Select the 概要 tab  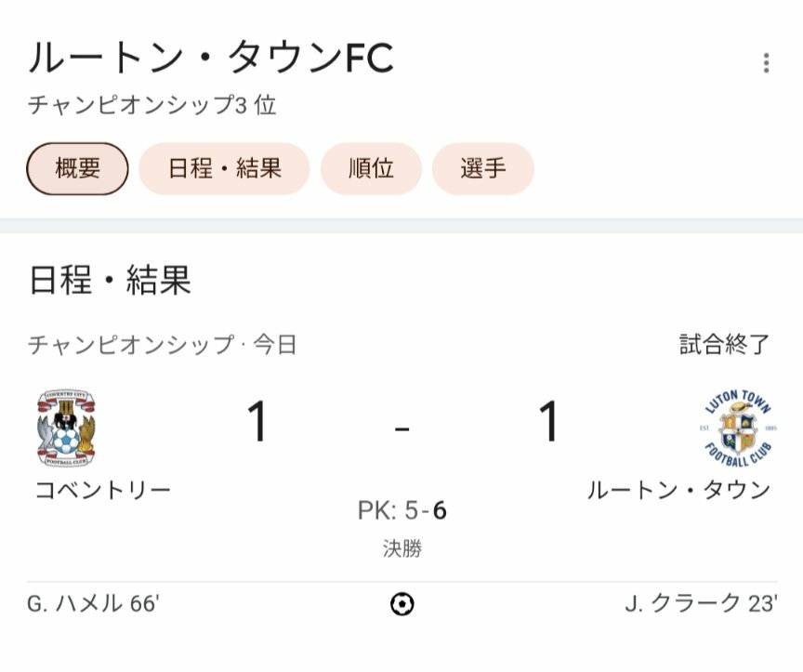[x=77, y=168]
